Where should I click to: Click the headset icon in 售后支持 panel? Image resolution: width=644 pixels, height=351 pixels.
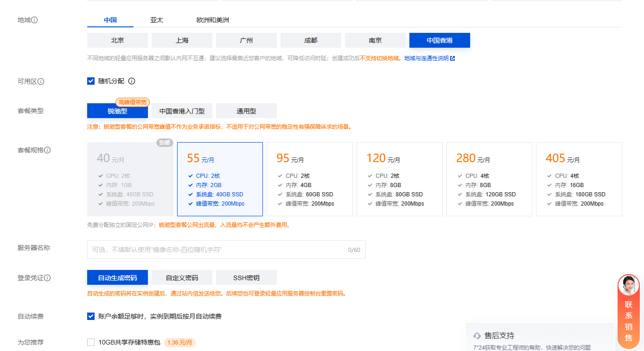(476, 335)
